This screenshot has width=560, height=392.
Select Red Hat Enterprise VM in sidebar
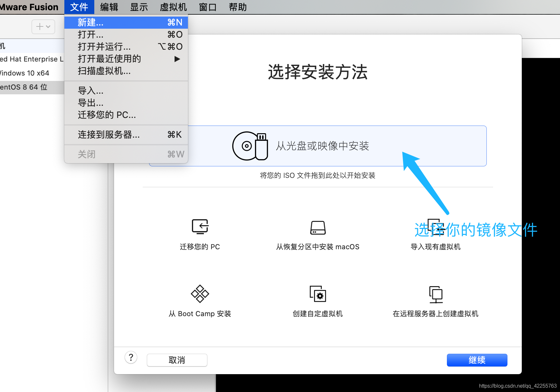coord(32,59)
